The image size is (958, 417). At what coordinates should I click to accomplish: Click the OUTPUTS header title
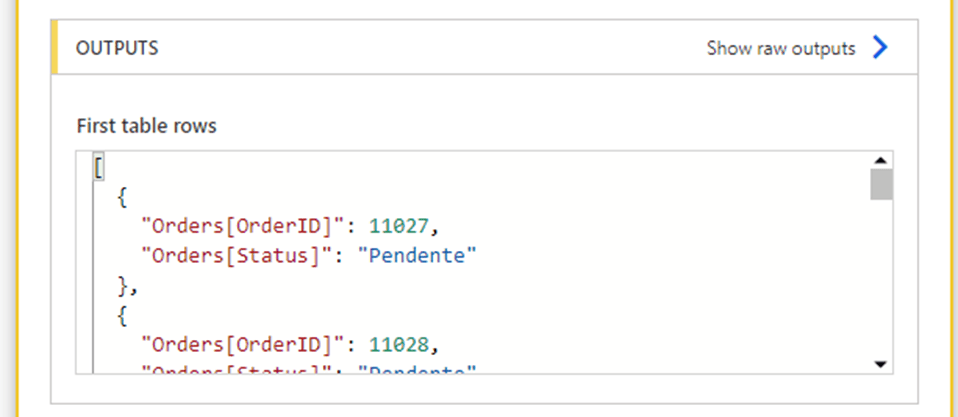click(117, 48)
